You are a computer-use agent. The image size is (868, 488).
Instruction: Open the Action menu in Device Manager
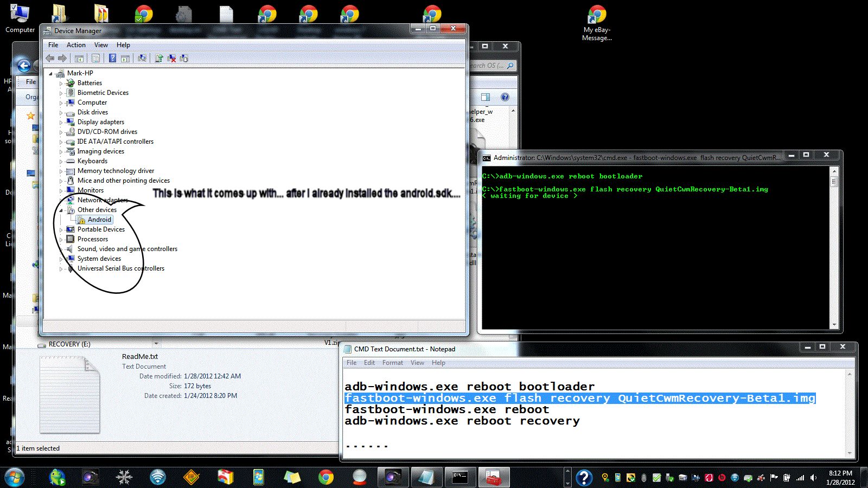point(76,45)
